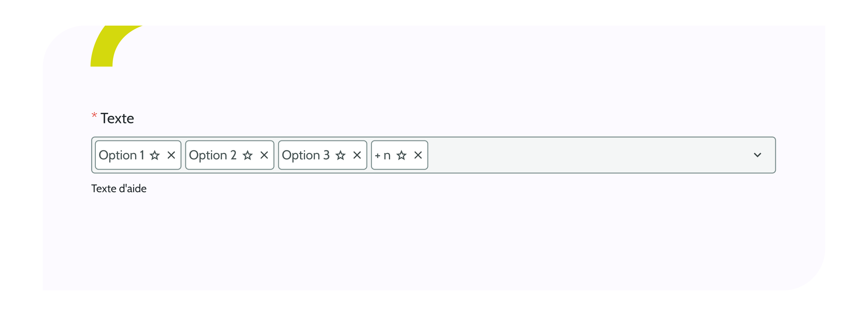Toggle the star on Option 3 chip

[x=341, y=155]
